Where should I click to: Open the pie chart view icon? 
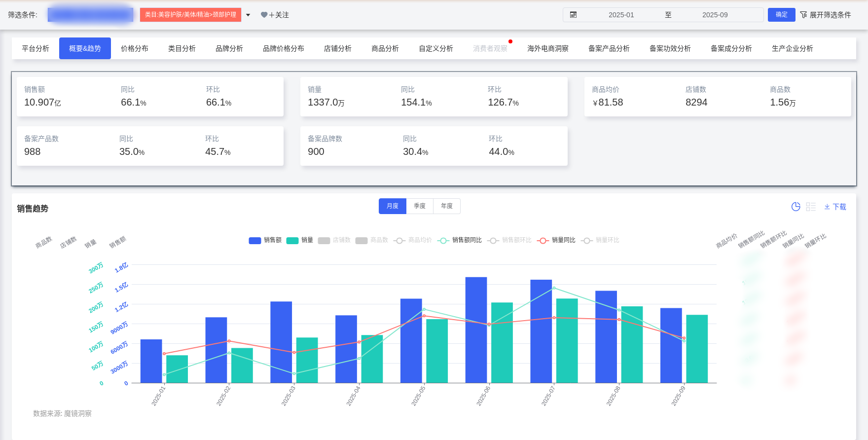point(796,207)
